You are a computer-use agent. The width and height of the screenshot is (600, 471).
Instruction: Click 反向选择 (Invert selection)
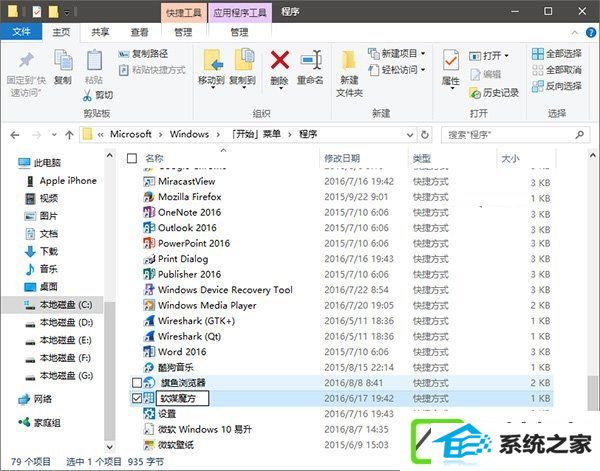[x=557, y=86]
